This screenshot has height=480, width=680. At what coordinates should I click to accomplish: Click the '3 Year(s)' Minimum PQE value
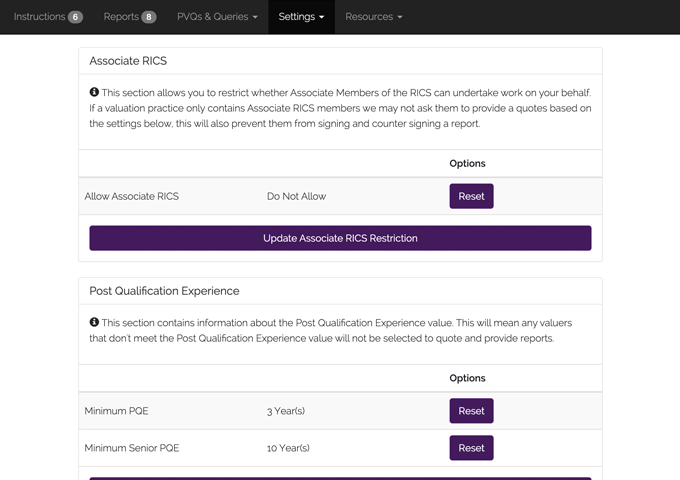pos(285,411)
